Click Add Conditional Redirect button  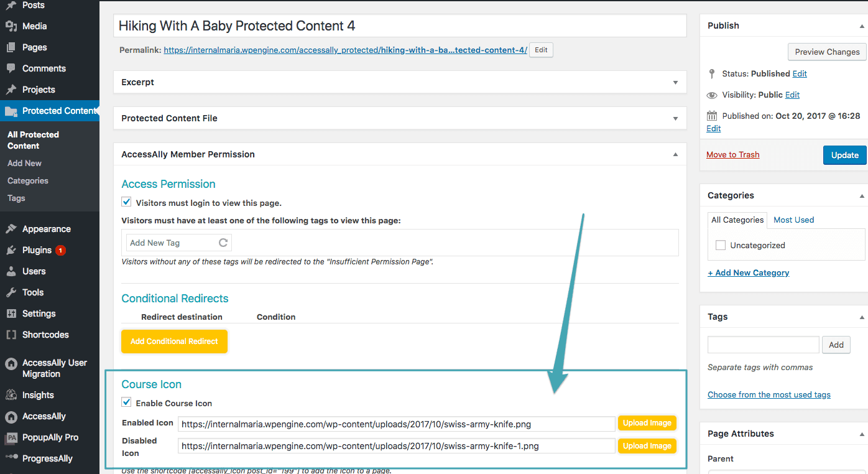[x=174, y=341]
